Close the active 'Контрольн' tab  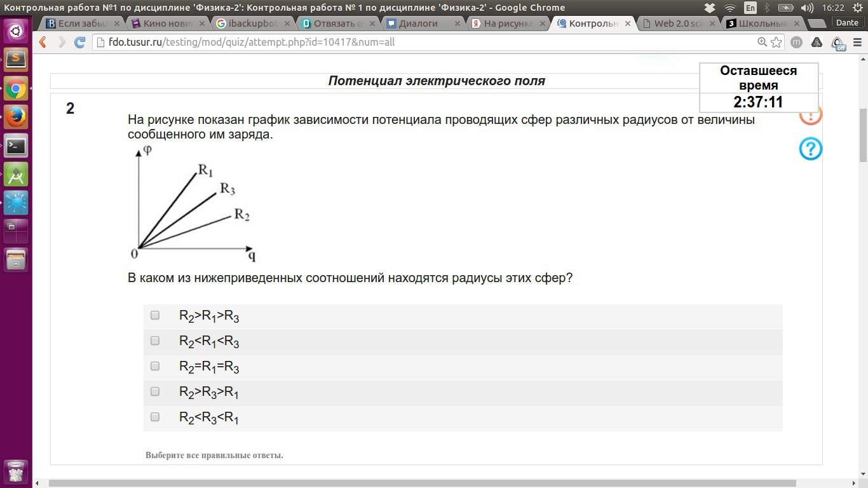pos(628,24)
